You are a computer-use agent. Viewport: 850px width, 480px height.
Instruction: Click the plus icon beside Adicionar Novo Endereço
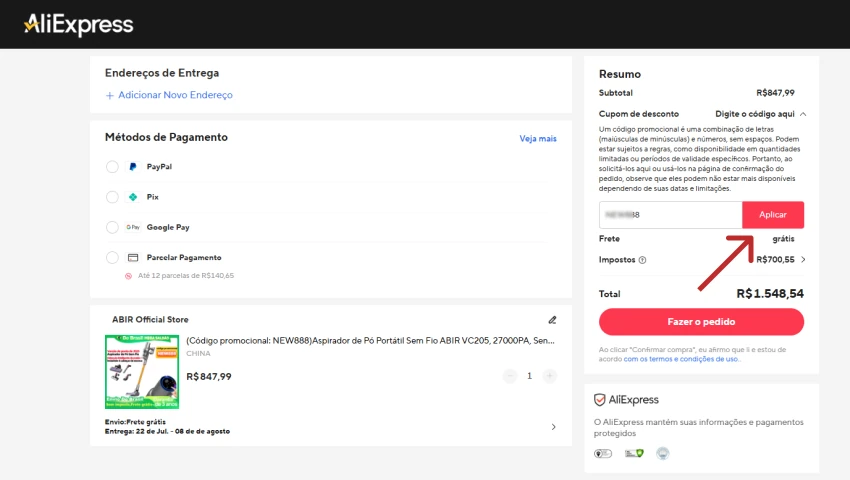(110, 95)
